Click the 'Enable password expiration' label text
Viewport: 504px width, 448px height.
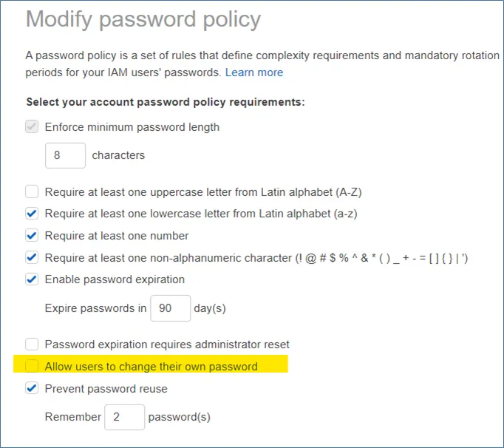(x=115, y=279)
